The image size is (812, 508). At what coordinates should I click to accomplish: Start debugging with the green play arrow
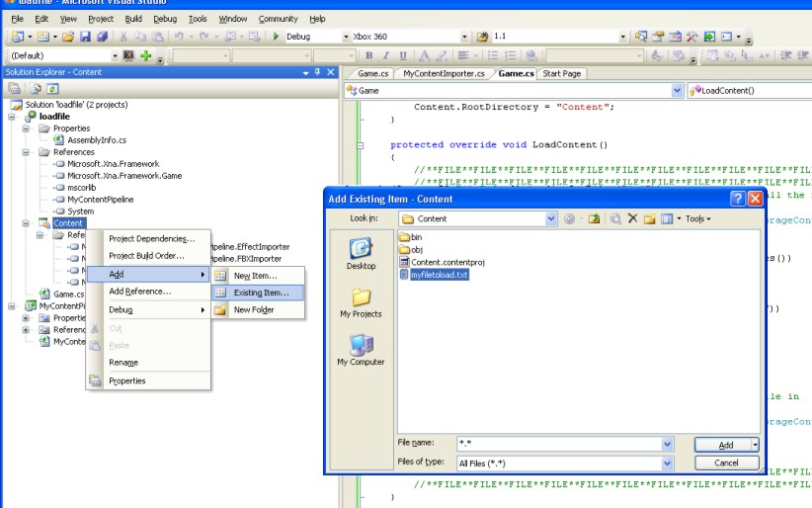point(276,37)
